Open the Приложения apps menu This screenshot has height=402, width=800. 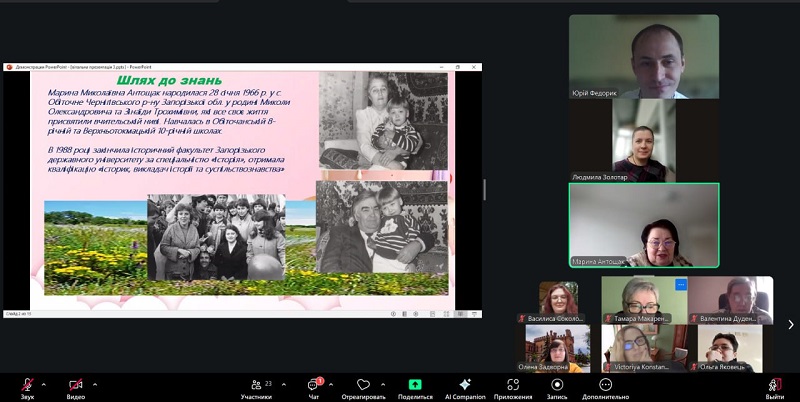(512, 385)
